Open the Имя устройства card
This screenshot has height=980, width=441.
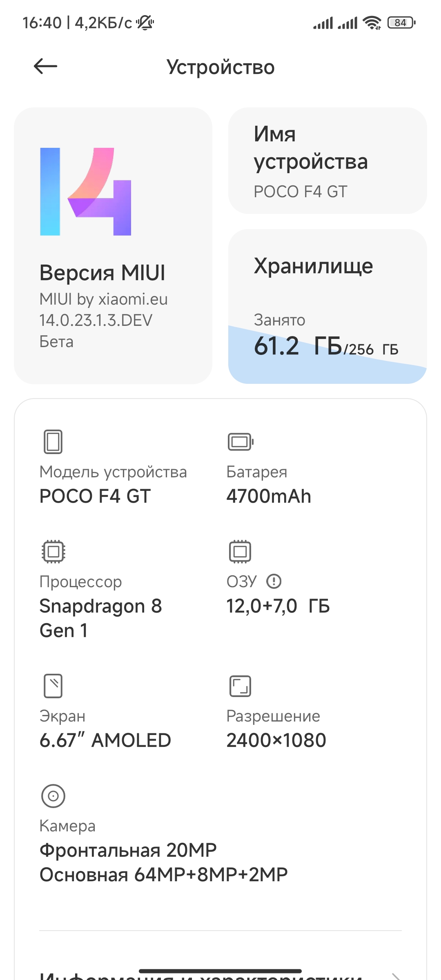pos(327,161)
